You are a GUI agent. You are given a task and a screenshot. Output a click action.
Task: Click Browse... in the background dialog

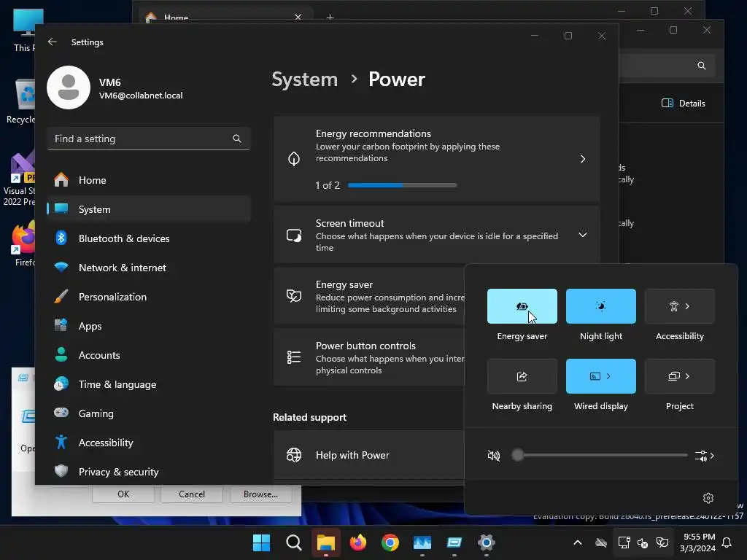260,494
